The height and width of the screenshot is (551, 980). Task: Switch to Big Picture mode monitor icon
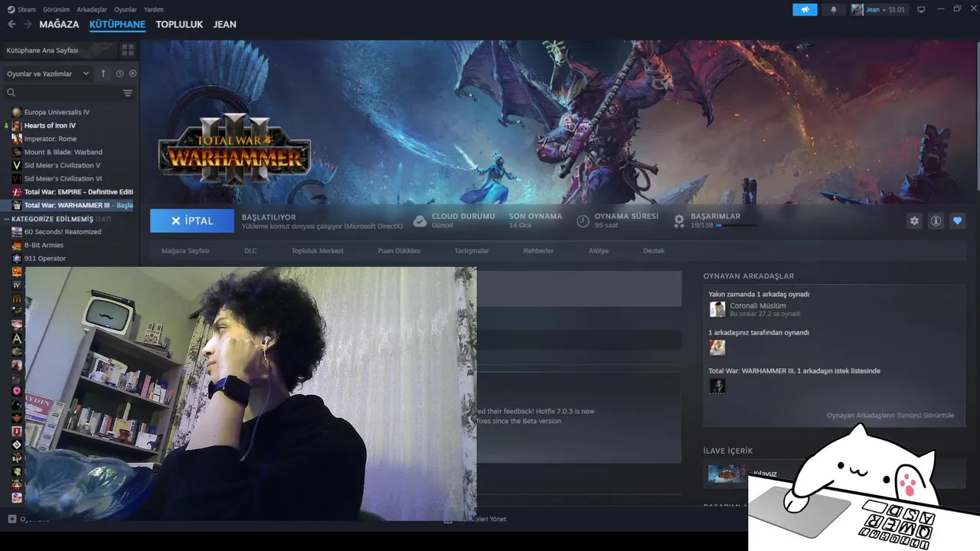[x=921, y=9]
